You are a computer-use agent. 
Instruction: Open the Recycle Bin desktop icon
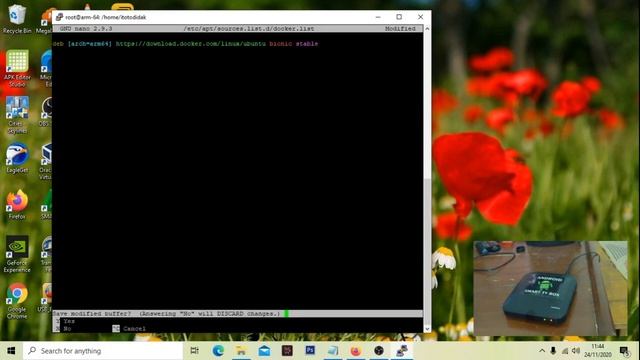[17, 19]
